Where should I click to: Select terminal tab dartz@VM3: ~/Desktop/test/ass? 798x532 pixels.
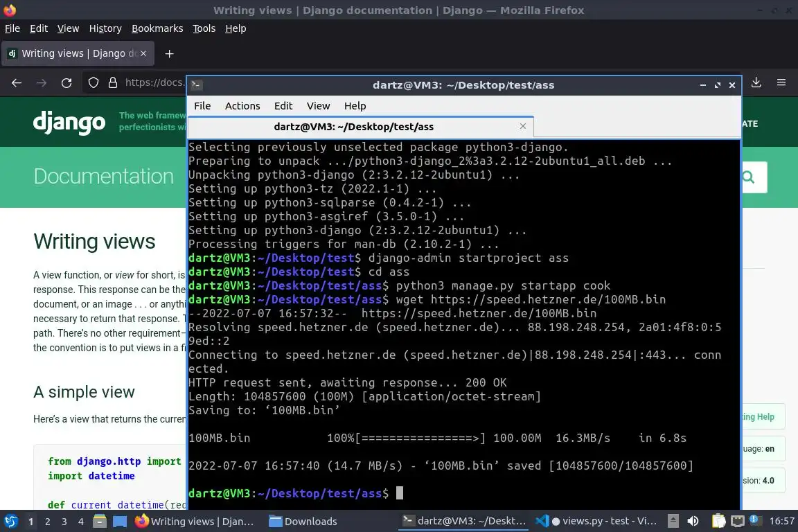[361, 127]
